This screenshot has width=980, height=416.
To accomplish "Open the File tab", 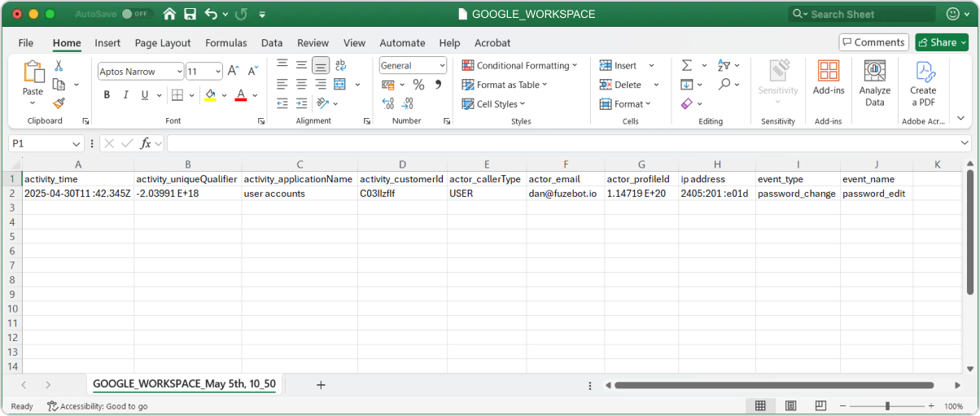I will click(x=26, y=42).
